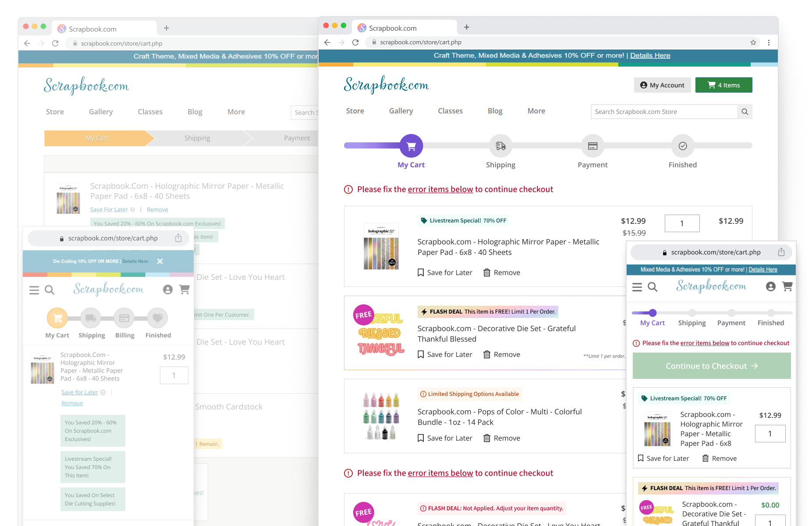Open account icon in left mobile view
The height and width of the screenshot is (526, 812).
pos(167,289)
